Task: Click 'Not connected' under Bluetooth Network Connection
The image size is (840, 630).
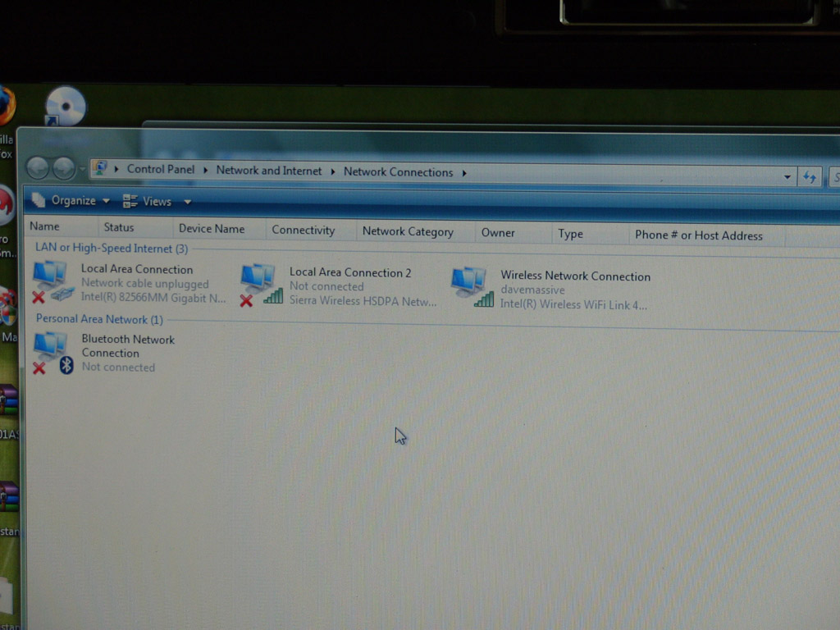Action: (118, 367)
